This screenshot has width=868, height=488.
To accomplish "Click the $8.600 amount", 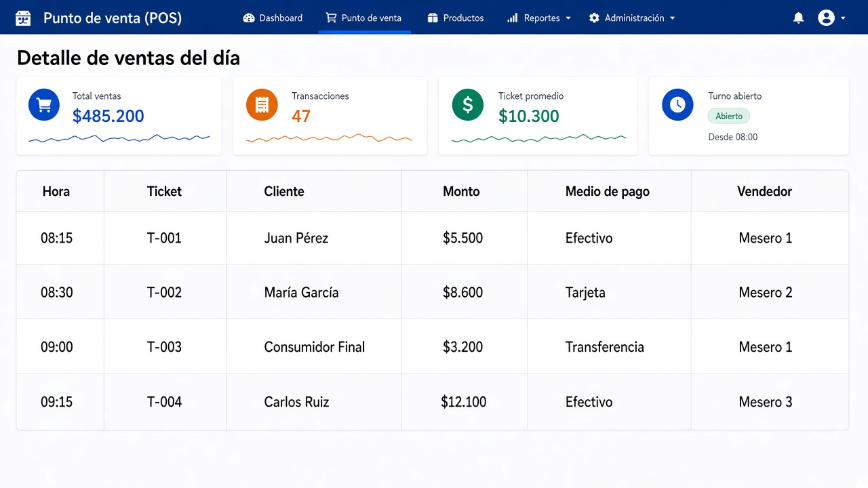I will [462, 292].
